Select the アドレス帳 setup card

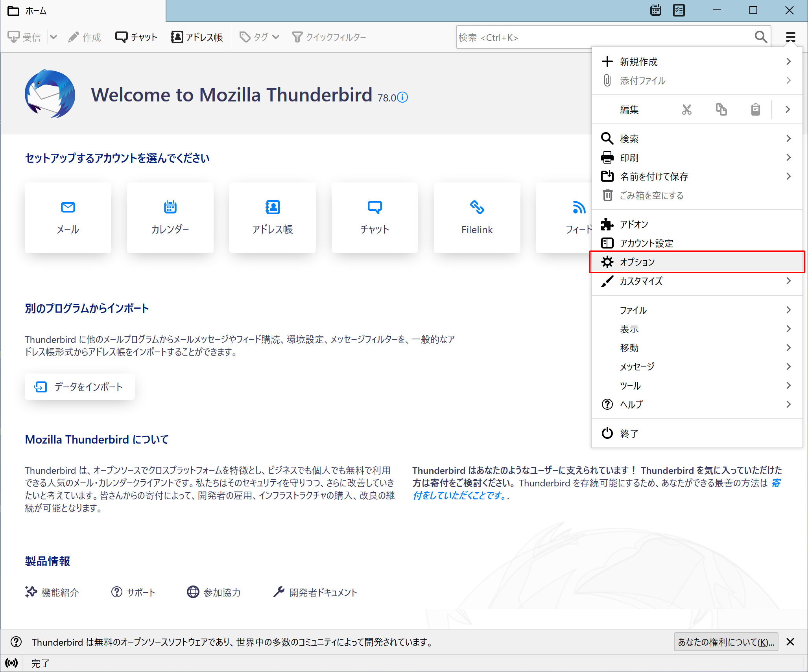pyautogui.click(x=273, y=218)
